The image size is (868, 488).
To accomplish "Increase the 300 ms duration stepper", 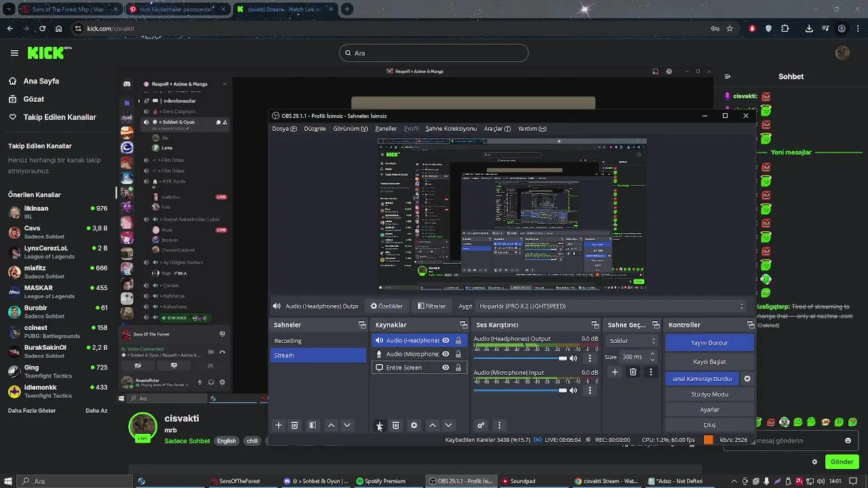I will [x=653, y=354].
